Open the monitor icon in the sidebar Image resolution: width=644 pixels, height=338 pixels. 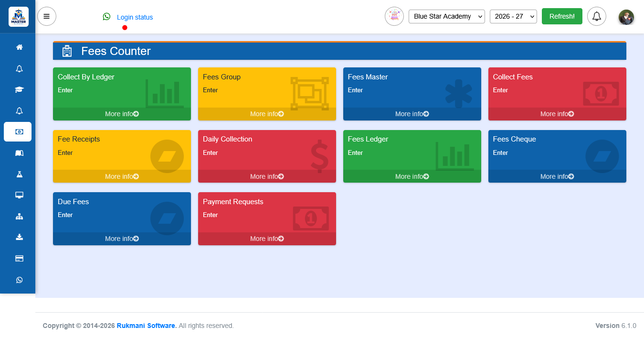(x=19, y=195)
